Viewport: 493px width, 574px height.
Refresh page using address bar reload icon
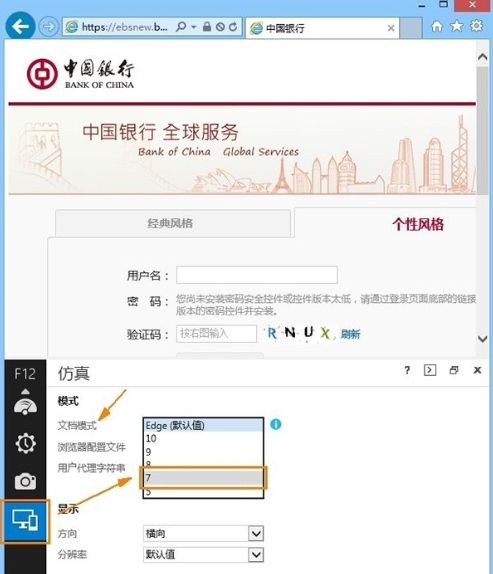coord(233,27)
